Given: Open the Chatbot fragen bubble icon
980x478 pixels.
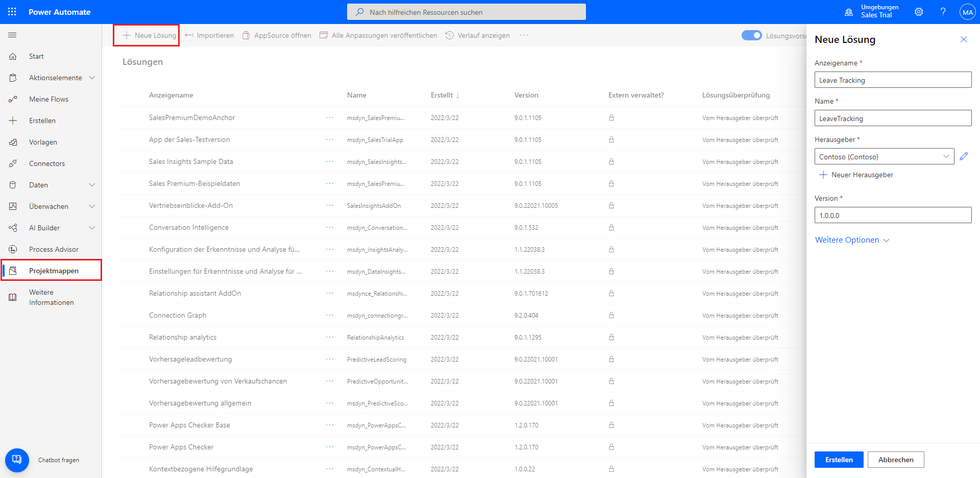Looking at the screenshot, I should [17, 460].
